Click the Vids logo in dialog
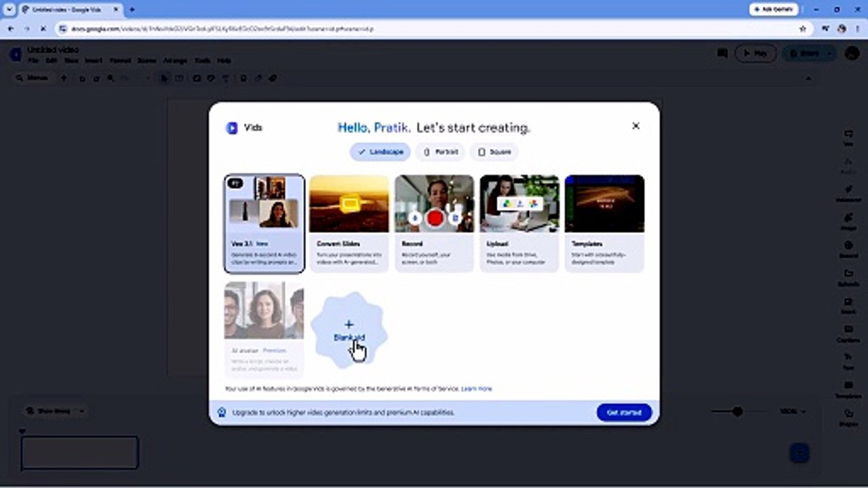The width and height of the screenshot is (868, 488). click(232, 127)
